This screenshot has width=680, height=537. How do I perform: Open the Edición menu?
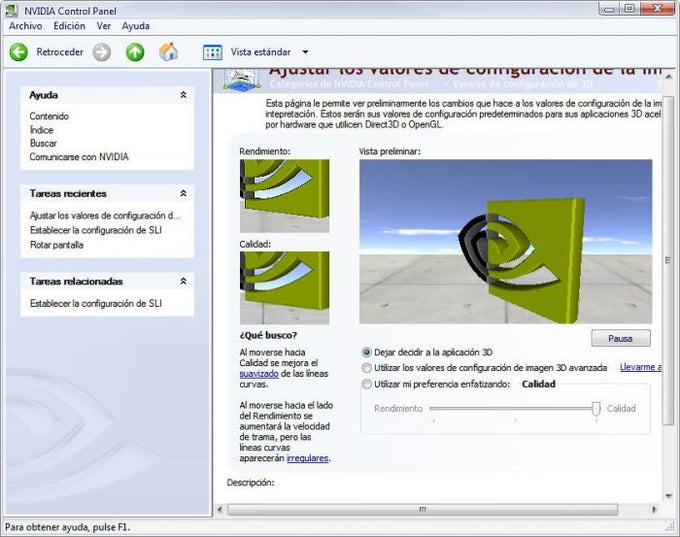69,26
